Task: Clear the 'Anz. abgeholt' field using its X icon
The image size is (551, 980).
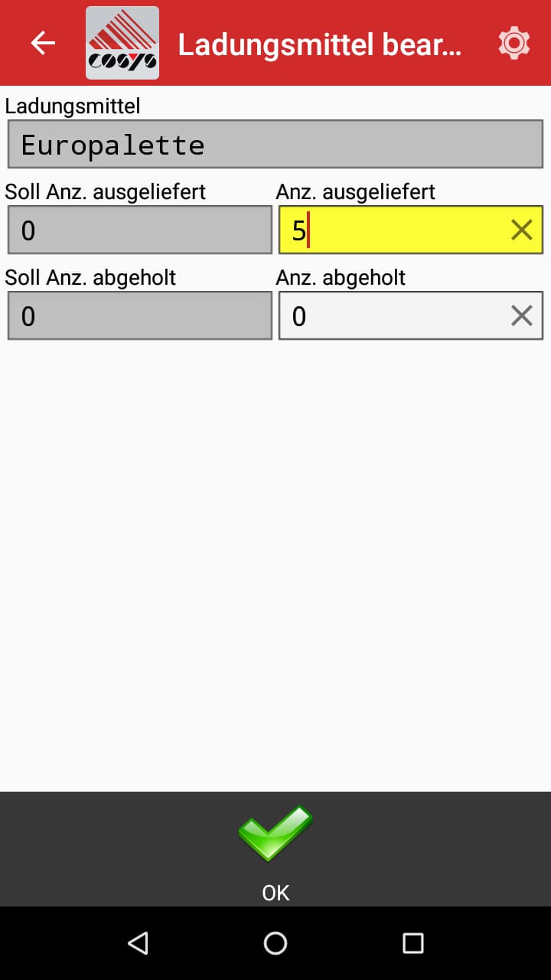Action: [x=522, y=315]
